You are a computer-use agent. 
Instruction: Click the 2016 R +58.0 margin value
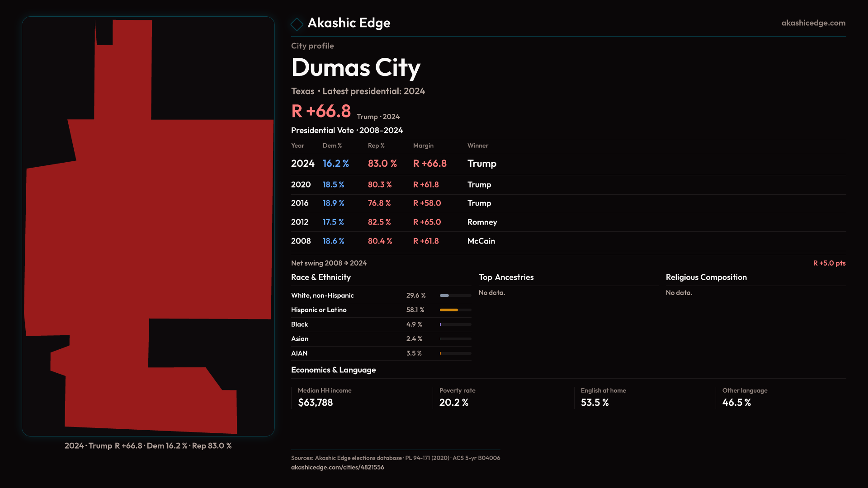coord(427,203)
